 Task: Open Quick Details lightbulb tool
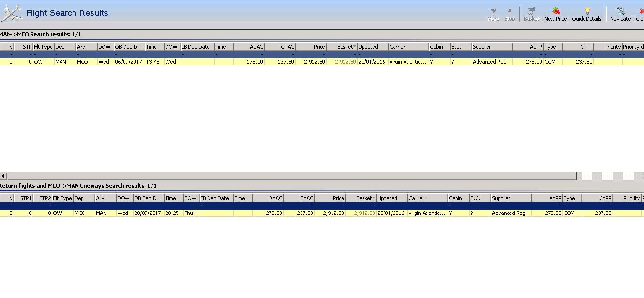click(587, 14)
